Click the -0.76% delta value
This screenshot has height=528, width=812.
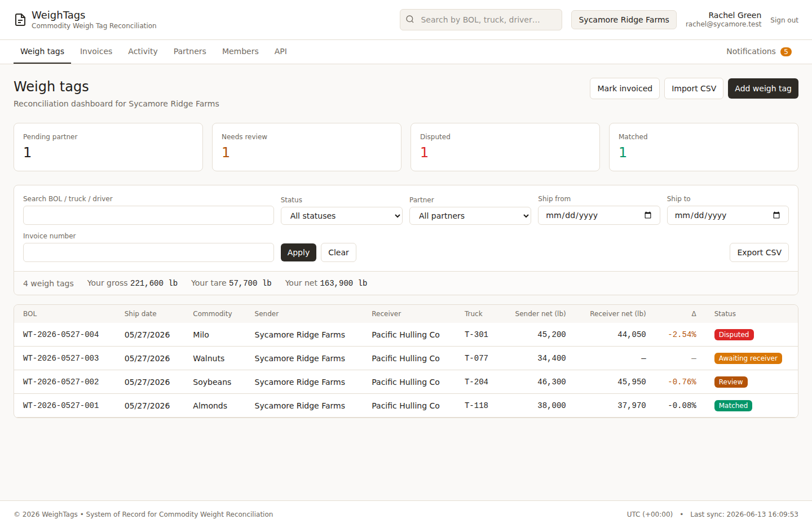coord(682,382)
